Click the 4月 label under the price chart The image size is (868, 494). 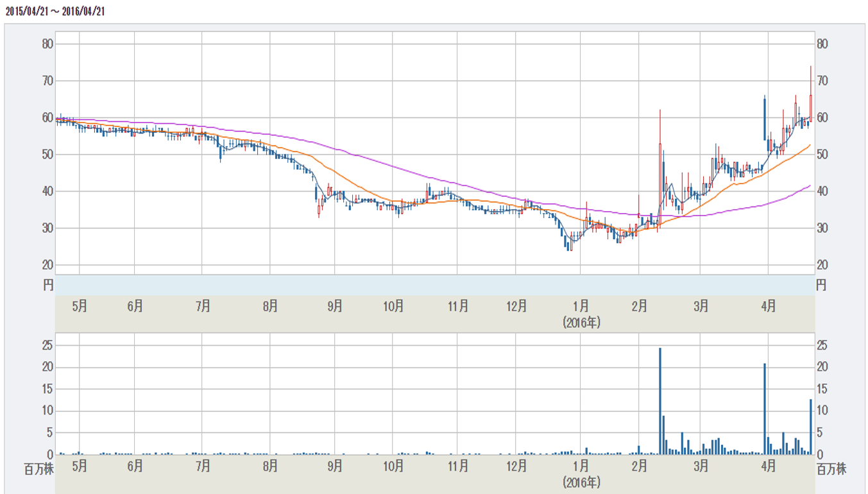pos(768,306)
